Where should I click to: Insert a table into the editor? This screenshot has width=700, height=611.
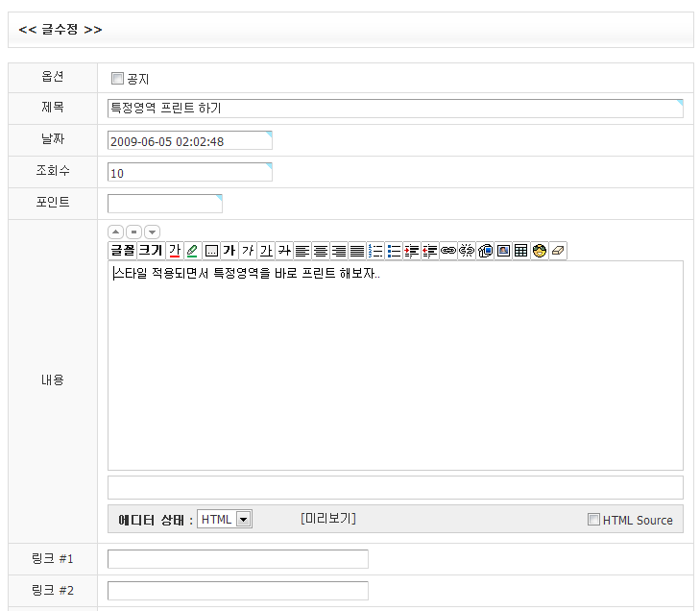click(x=521, y=251)
